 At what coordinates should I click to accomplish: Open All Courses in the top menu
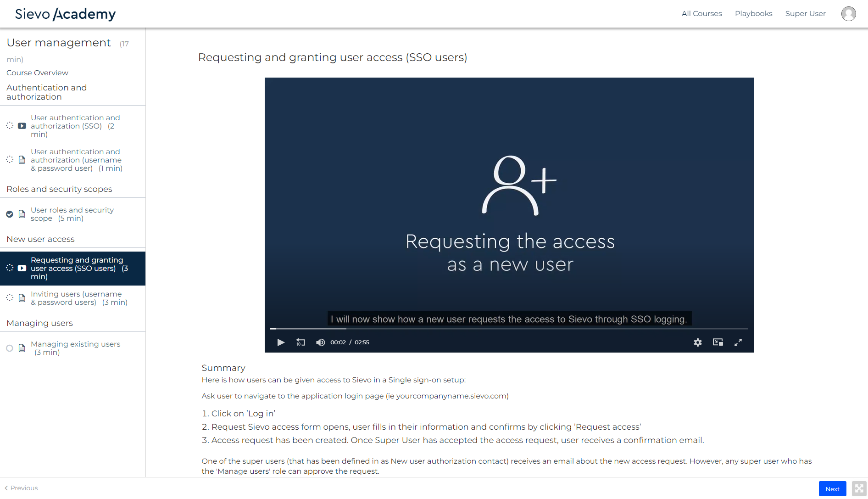[x=701, y=14]
